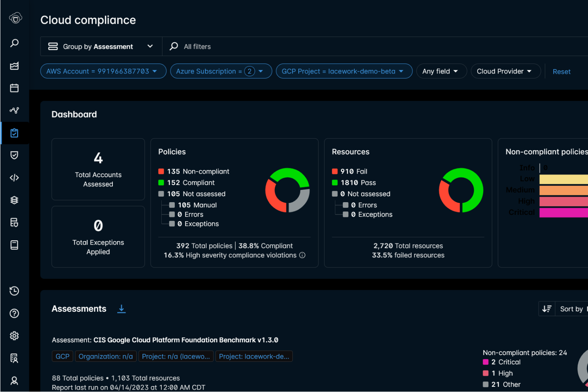Open the shield security section in the sidebar
Screen dimensions: 588x392
click(x=14, y=155)
